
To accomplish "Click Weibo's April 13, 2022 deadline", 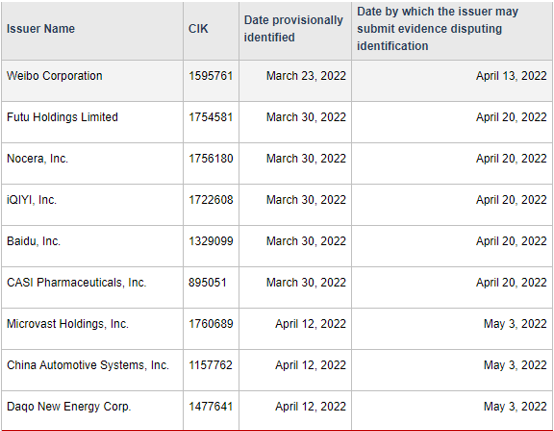I will pyautogui.click(x=511, y=76).
